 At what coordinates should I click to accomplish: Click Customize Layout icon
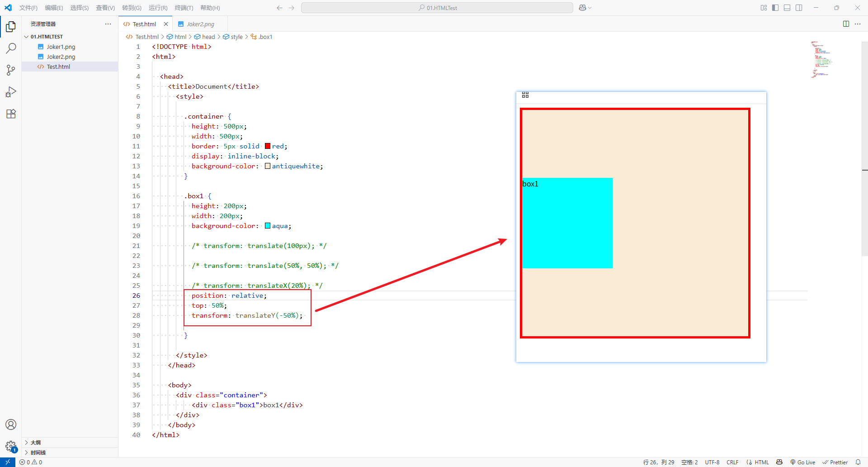point(764,8)
